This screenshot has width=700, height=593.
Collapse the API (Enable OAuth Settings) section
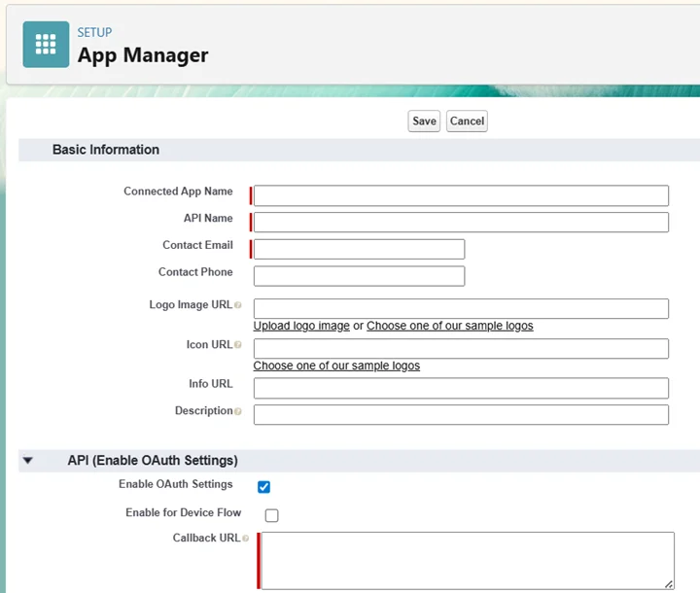[28, 461]
